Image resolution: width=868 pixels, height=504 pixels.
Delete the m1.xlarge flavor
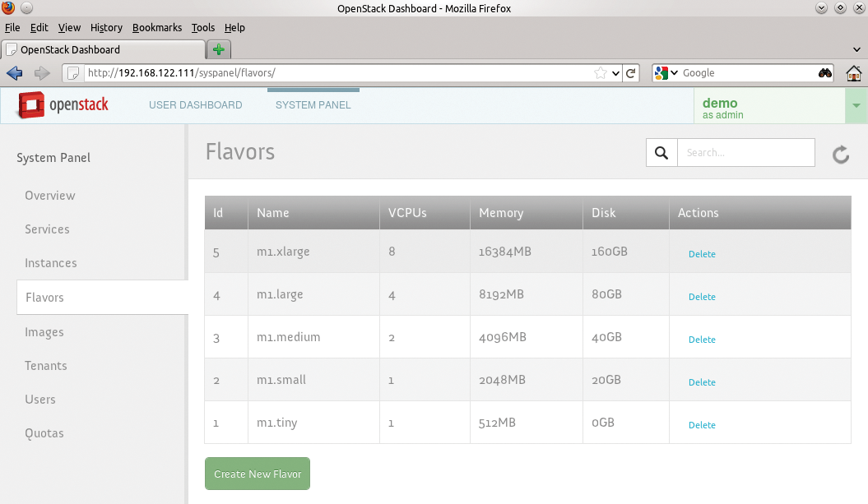pyautogui.click(x=702, y=254)
